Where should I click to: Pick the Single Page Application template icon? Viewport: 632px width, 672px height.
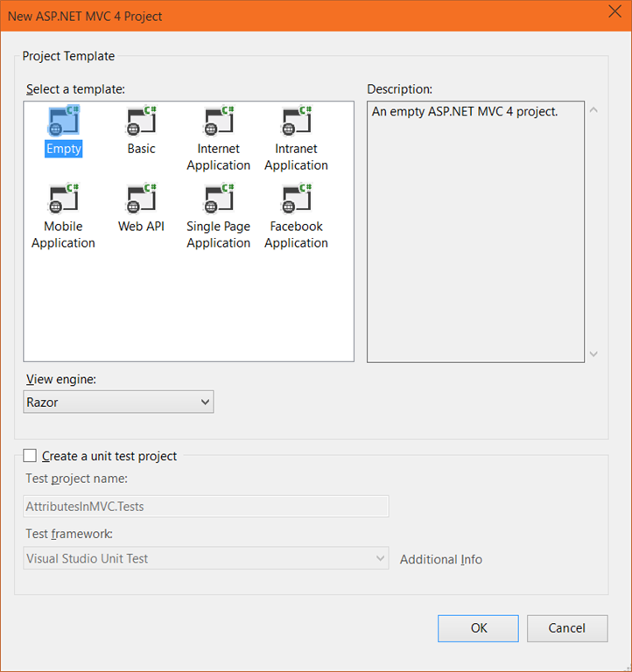[x=219, y=199]
